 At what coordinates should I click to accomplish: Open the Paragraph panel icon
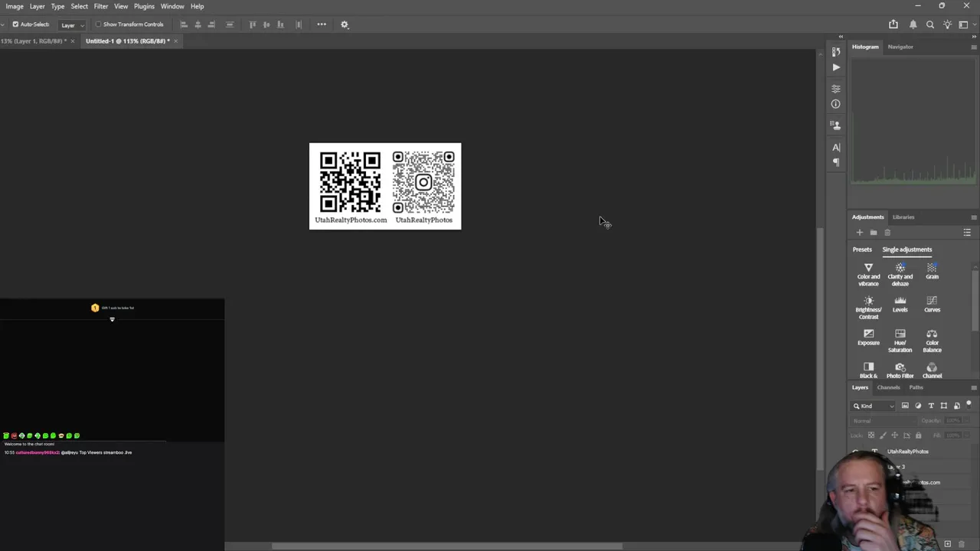(836, 162)
